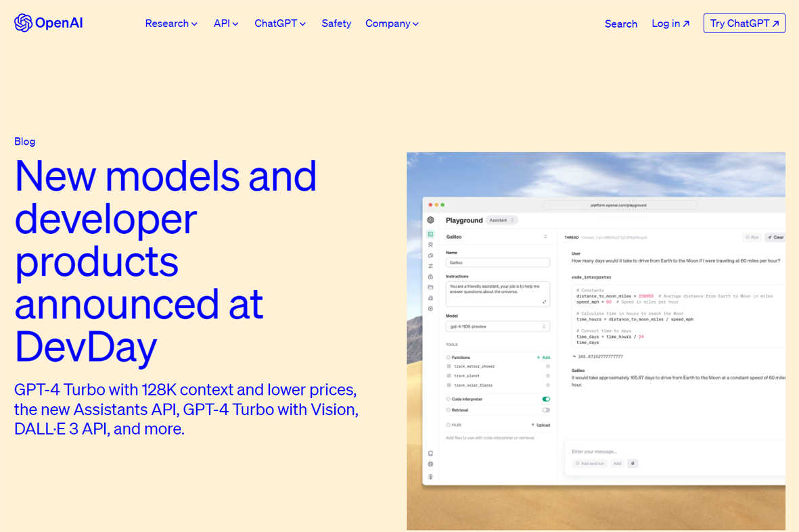
Task: Open the Files icon in the sidebar
Action: point(430,285)
